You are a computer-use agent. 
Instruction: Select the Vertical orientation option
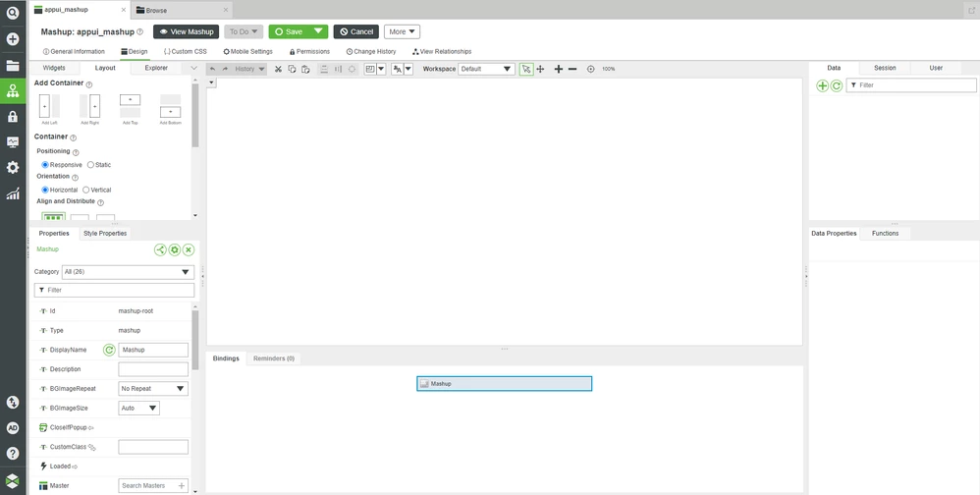[x=86, y=190]
